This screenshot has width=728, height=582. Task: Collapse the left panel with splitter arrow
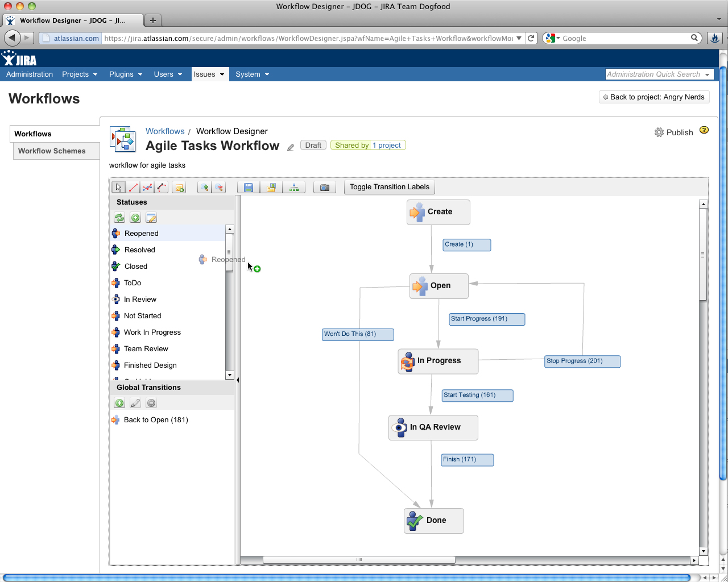pyautogui.click(x=238, y=380)
